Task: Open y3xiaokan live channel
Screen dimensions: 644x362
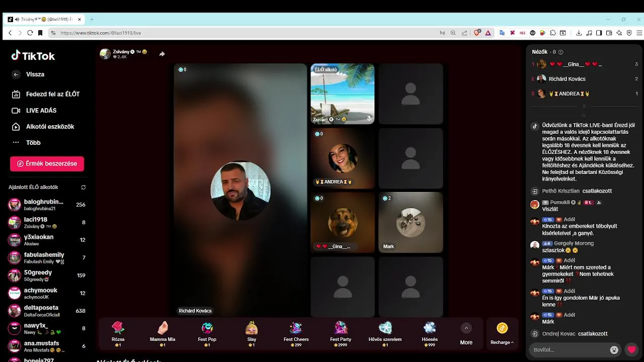Action: (x=47, y=240)
